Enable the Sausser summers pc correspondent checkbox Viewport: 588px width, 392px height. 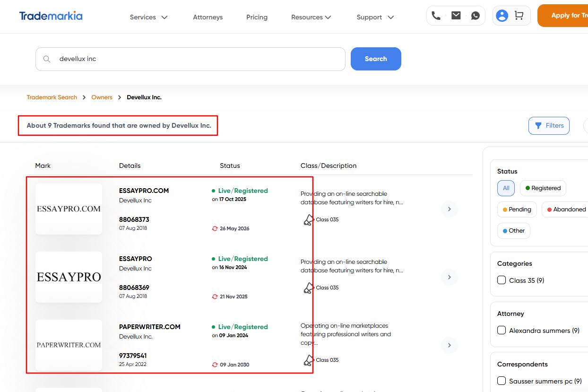502,381
